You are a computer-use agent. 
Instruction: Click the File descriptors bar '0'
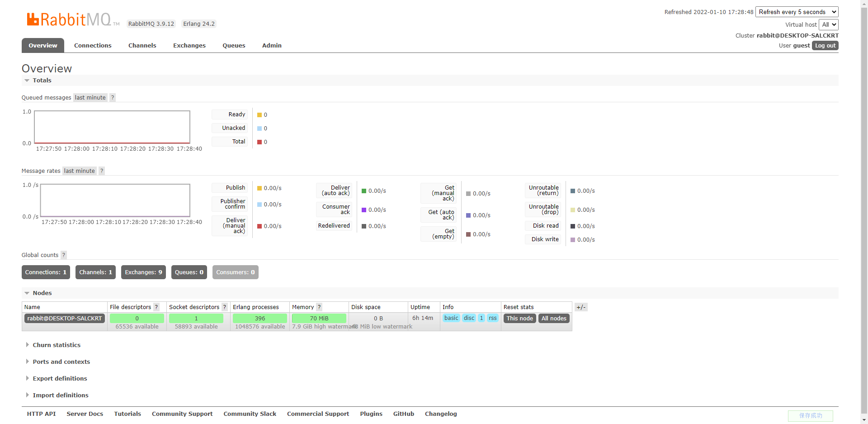(x=137, y=318)
